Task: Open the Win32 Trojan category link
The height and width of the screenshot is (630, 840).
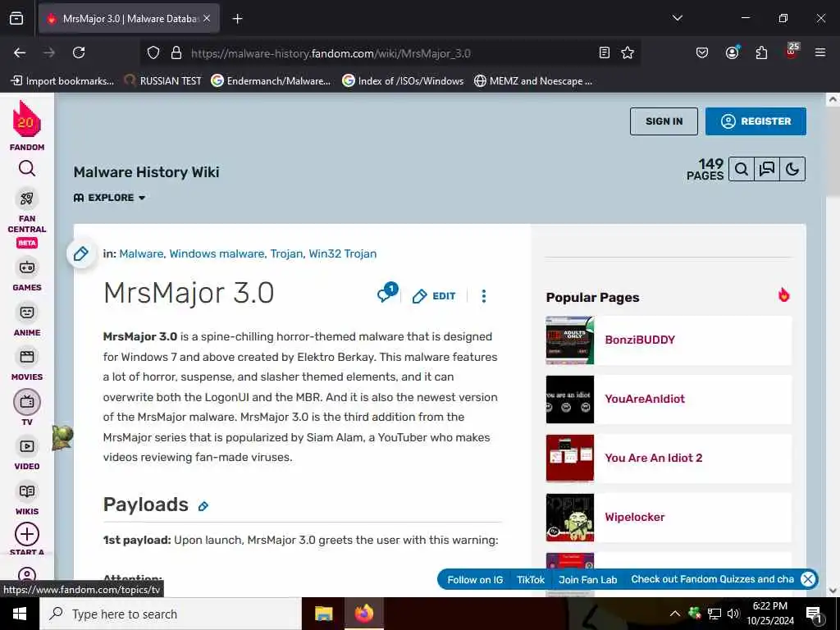Action: click(x=342, y=253)
